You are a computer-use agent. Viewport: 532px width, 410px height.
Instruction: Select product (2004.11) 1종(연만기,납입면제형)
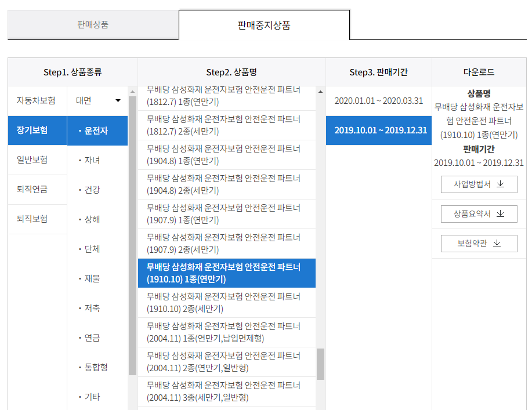[x=227, y=332]
